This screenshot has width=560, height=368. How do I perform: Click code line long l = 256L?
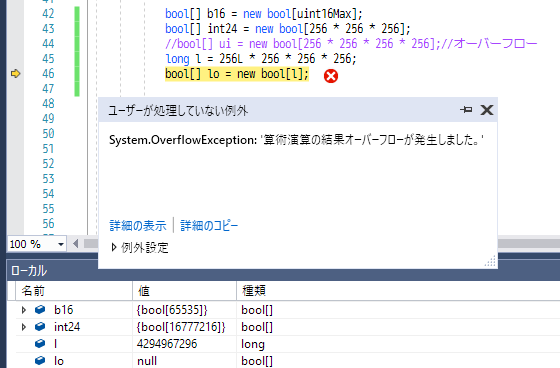click(x=261, y=59)
